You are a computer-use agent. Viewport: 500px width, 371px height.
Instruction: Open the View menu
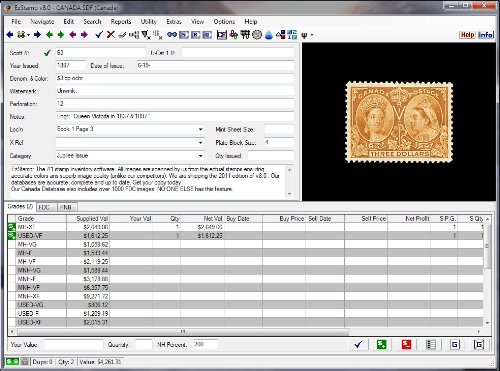[197, 22]
